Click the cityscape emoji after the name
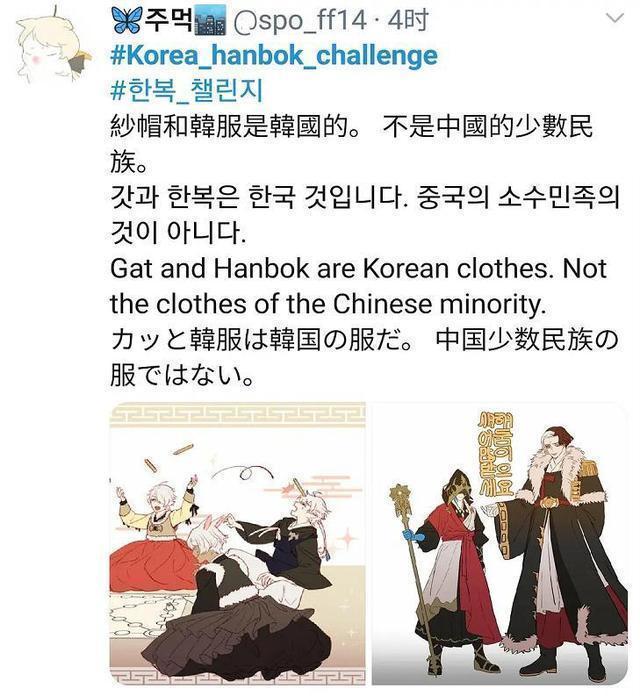 click(210, 21)
